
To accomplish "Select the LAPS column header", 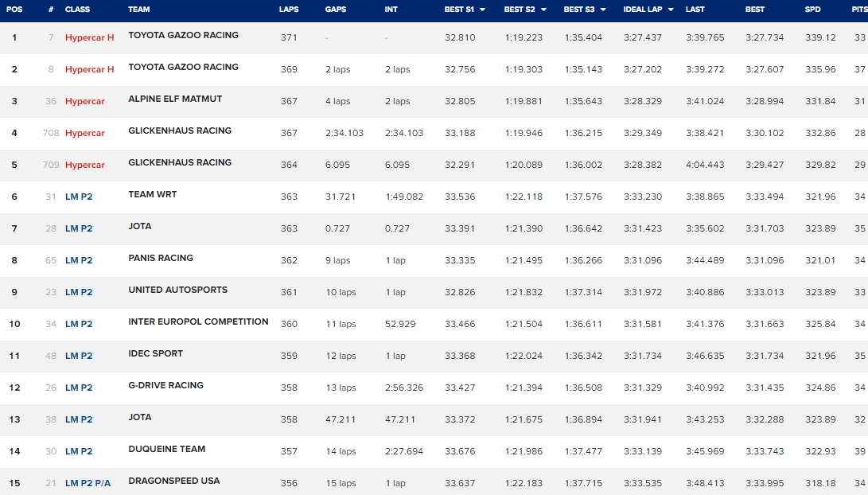I will (289, 10).
